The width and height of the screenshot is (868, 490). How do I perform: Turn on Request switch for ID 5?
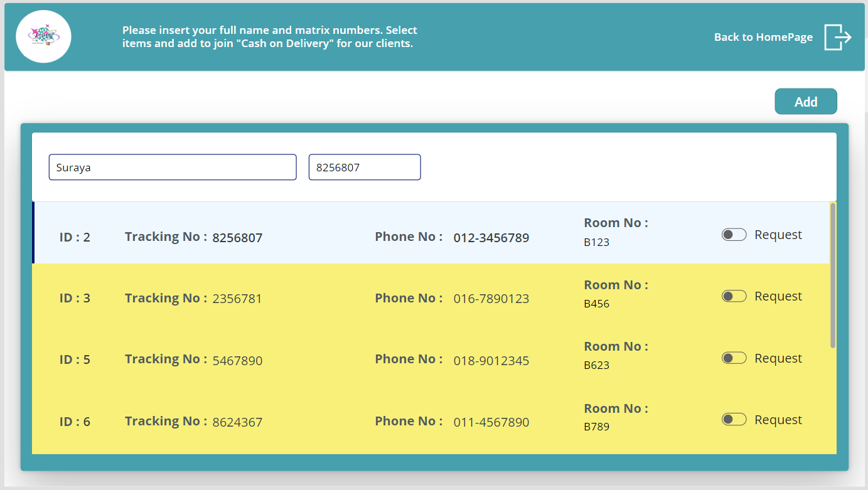734,358
